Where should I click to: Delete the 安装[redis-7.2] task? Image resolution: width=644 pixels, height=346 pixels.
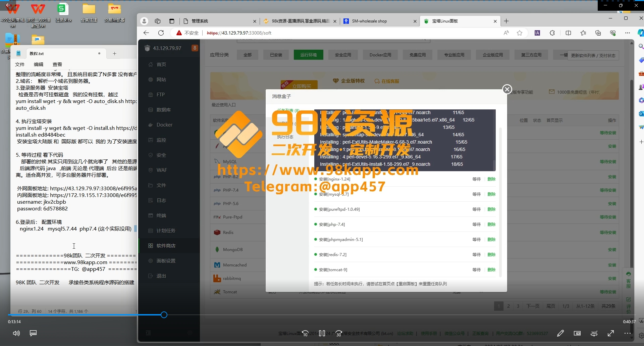491,255
